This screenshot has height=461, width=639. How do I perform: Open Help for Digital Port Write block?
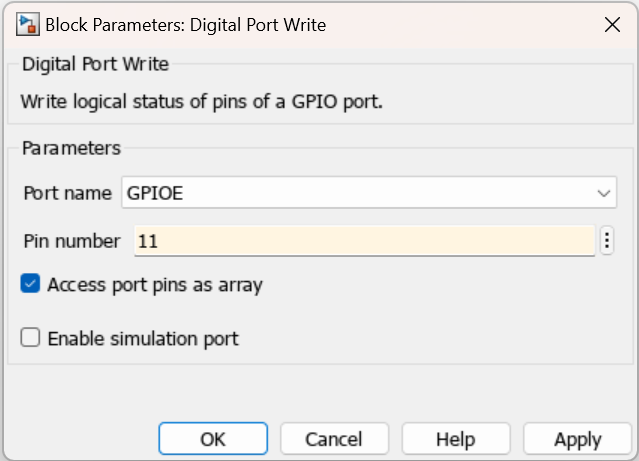[x=455, y=439]
